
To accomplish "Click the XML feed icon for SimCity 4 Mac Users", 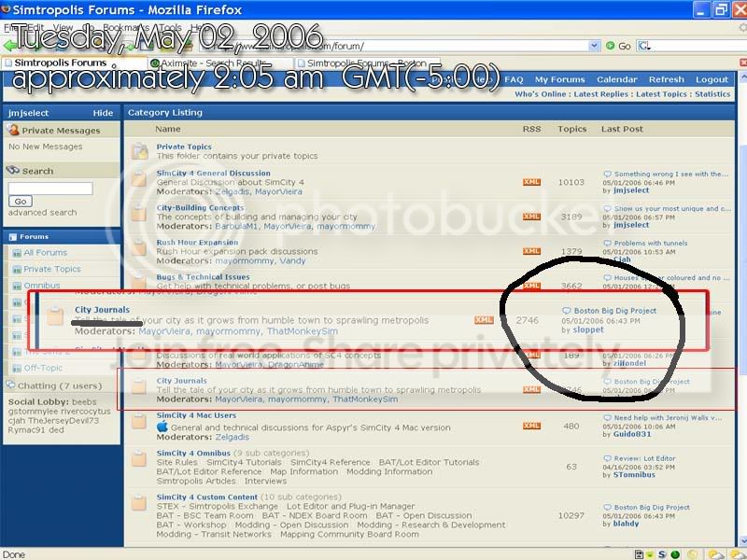I will 531,426.
